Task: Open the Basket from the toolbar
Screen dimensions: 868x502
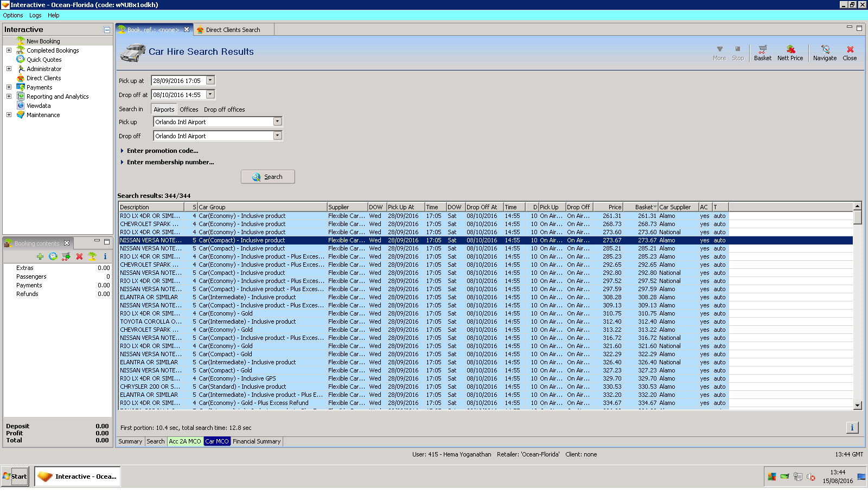Action: click(762, 53)
